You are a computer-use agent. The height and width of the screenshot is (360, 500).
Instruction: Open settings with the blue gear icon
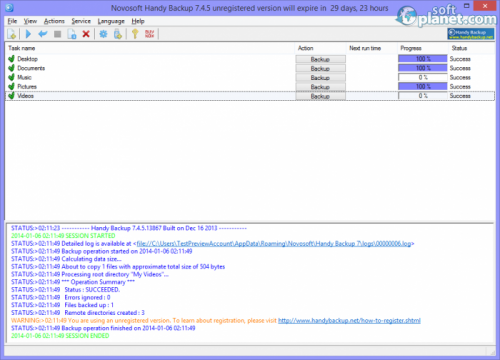pos(104,34)
